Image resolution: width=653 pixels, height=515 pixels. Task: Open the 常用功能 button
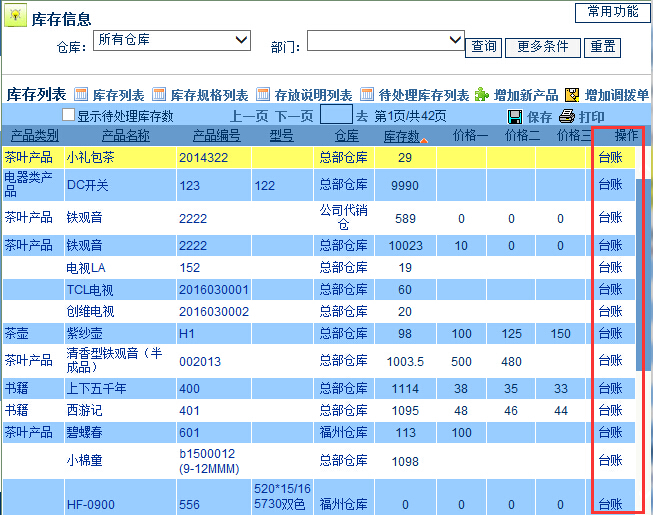(x=612, y=12)
